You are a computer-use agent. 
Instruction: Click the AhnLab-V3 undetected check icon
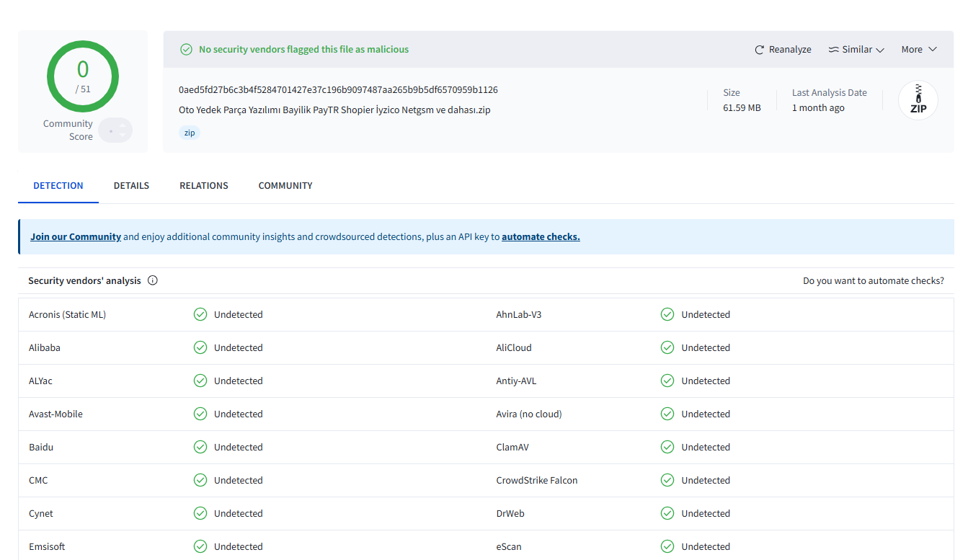pyautogui.click(x=667, y=314)
